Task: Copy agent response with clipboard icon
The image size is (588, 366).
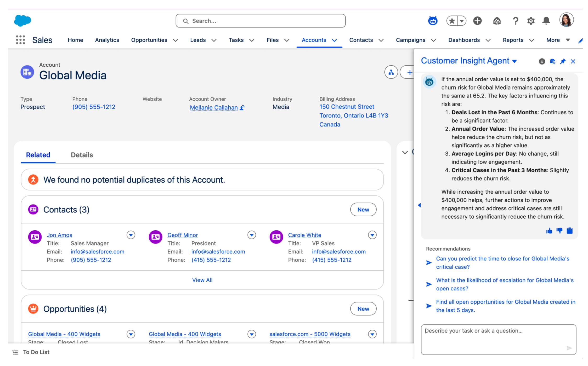Action: point(570,231)
